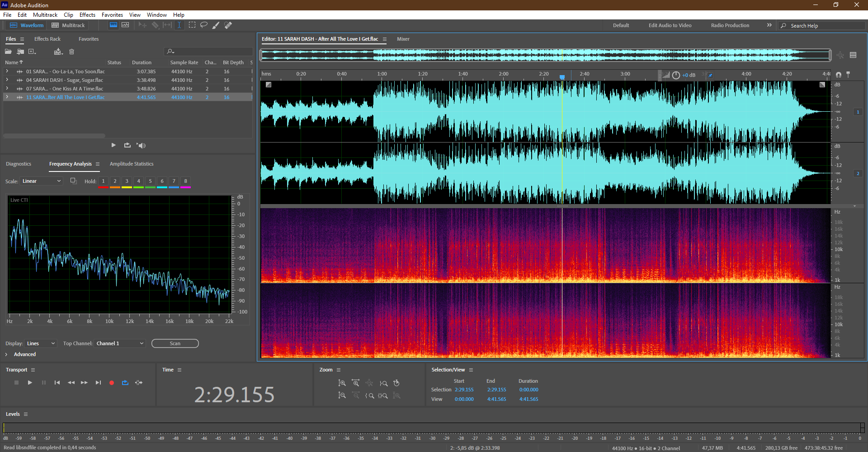
Task: Click the Play button in Transport
Action: pyautogui.click(x=30, y=383)
